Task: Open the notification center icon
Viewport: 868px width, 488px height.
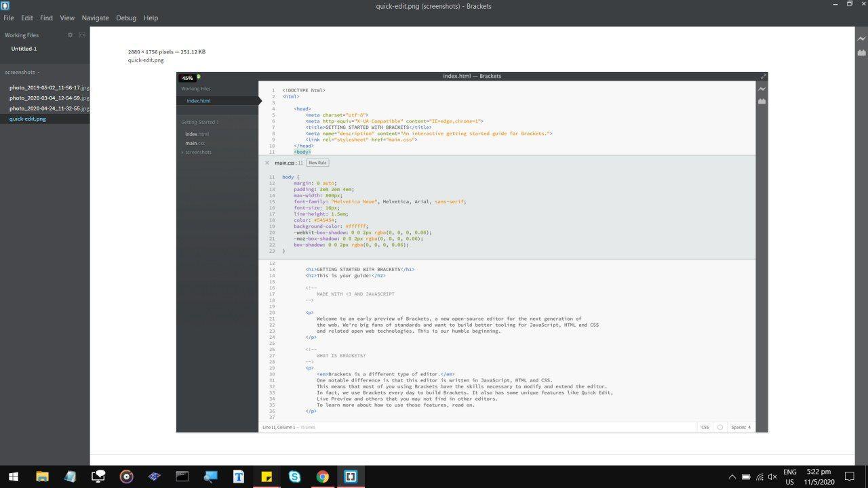Action: click(x=849, y=476)
